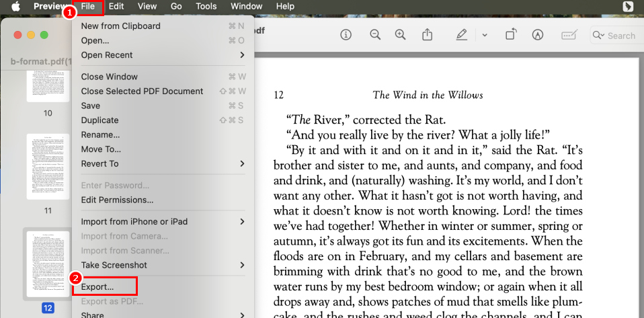Click the Share toolbar icon
This screenshot has height=318, width=644.
tap(427, 35)
